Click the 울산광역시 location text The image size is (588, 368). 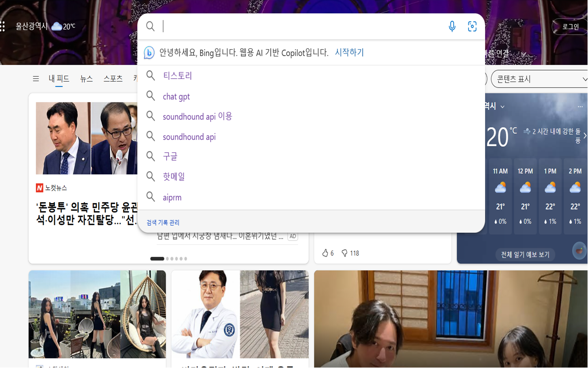point(32,26)
